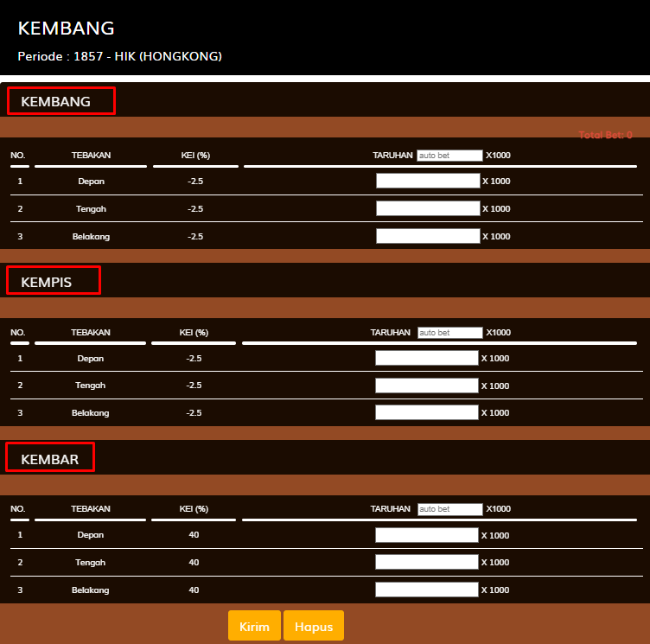The image size is (650, 644).
Task: Click the red Total Bet label
Action: 605,135
